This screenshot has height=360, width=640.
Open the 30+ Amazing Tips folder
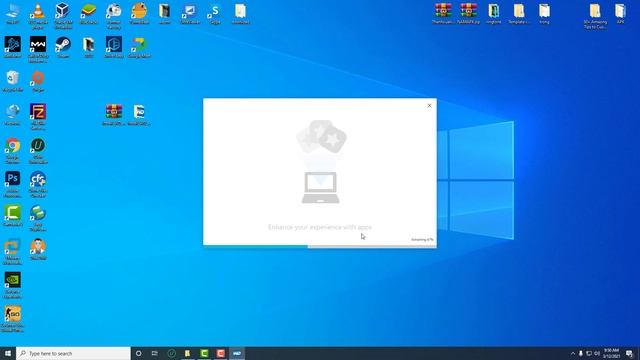(x=595, y=16)
